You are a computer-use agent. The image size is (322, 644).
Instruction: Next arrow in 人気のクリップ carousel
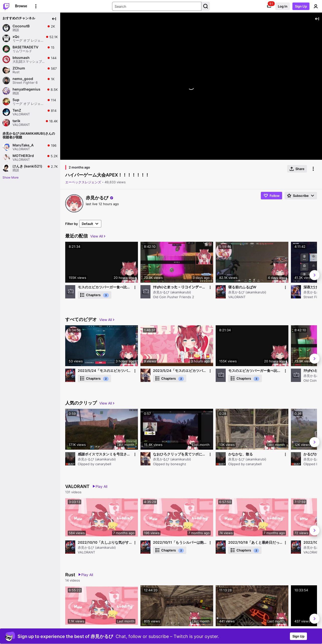(x=314, y=442)
